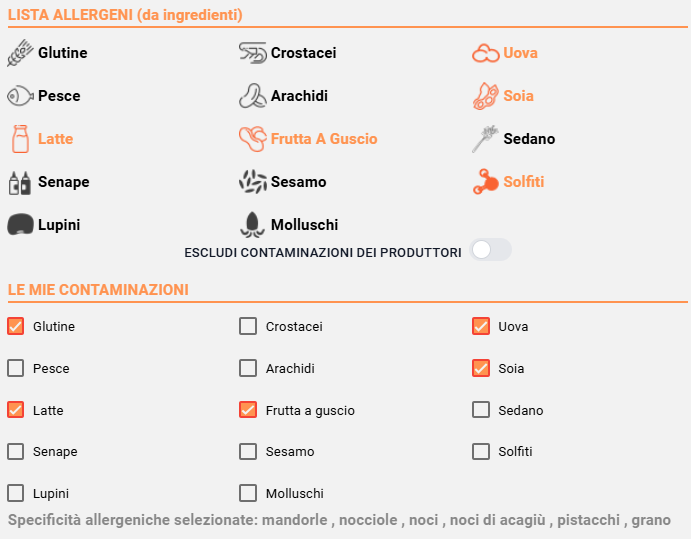Click the Latte milk bottle icon
Viewport: 691px width, 539px height.
pyautogui.click(x=20, y=139)
